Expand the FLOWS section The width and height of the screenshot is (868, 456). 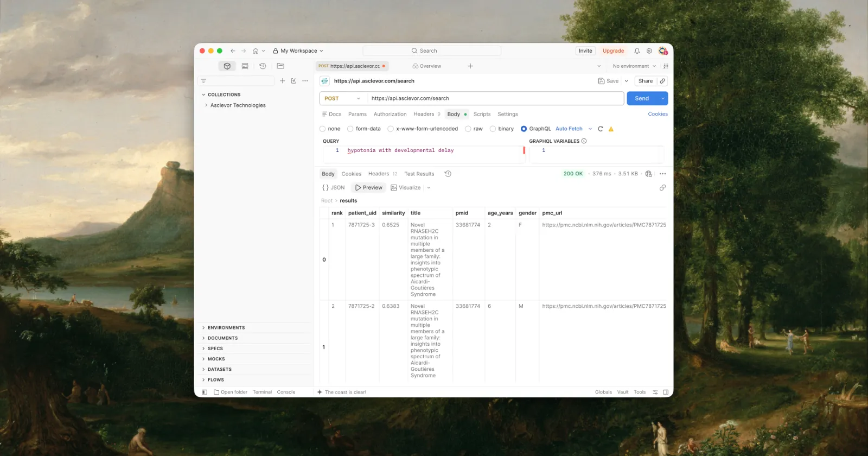[203, 380]
